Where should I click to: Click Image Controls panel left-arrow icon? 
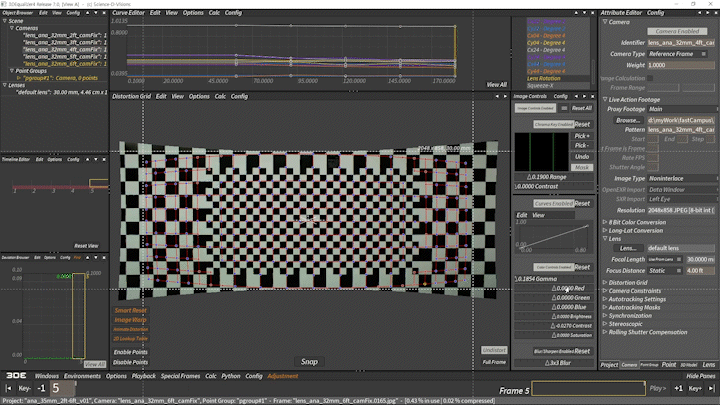(576, 96)
